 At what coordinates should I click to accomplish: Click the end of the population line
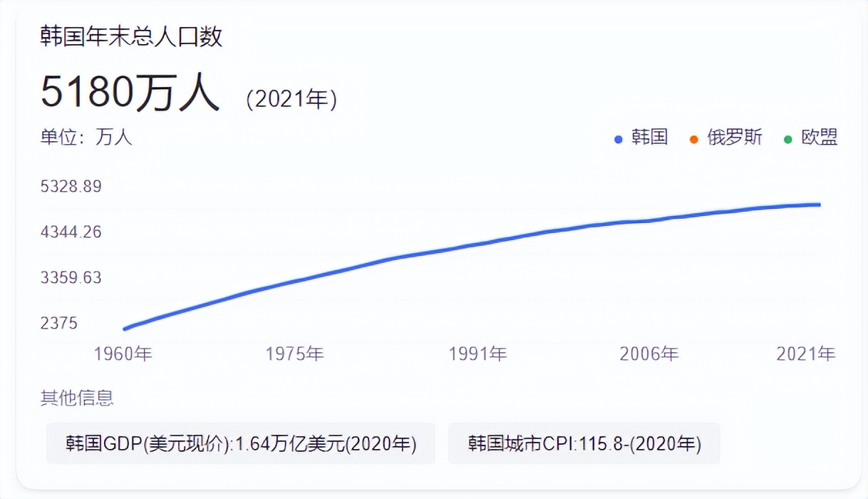[x=820, y=205]
